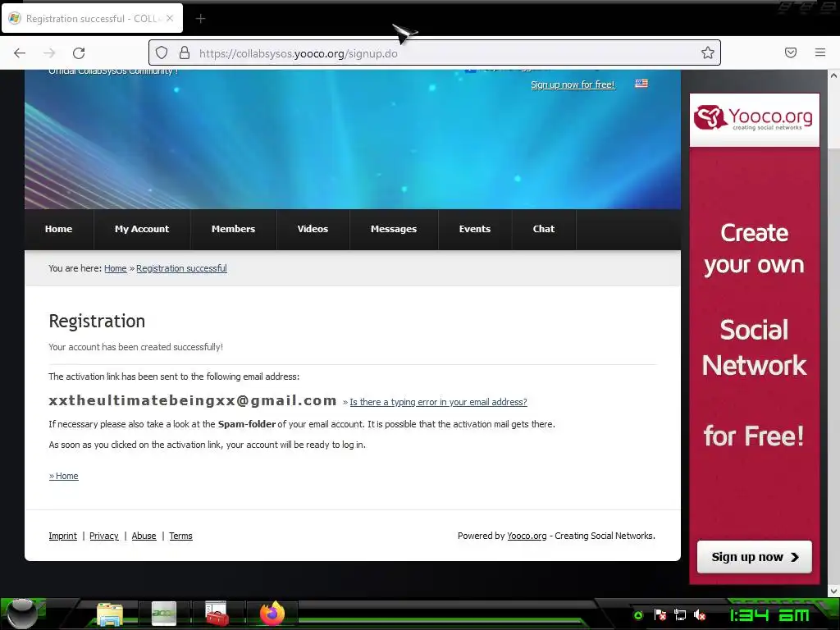Image resolution: width=840 pixels, height=630 pixels.
Task: Click the 'Registration' heading text
Action: pos(97,321)
